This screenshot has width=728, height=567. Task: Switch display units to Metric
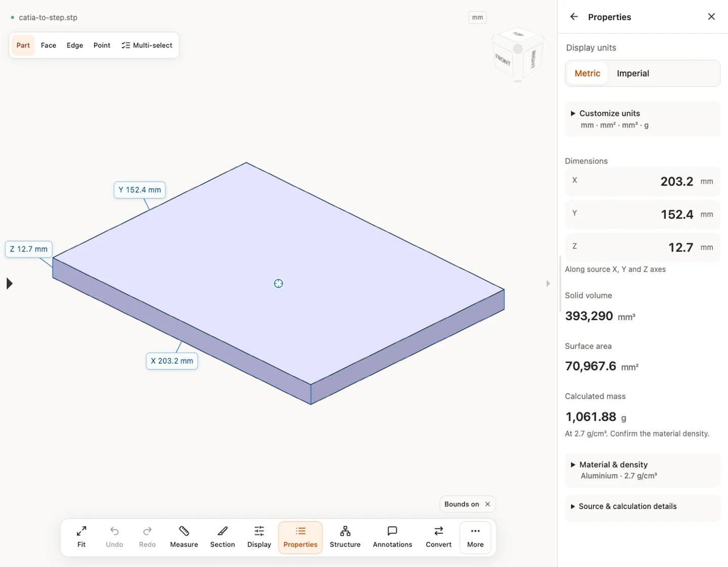coord(587,73)
